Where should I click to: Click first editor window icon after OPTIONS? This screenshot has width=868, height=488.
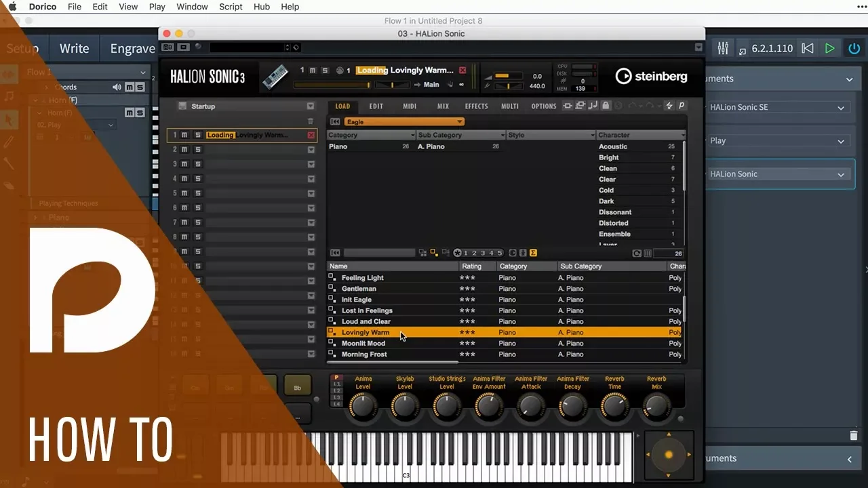pyautogui.click(x=568, y=106)
